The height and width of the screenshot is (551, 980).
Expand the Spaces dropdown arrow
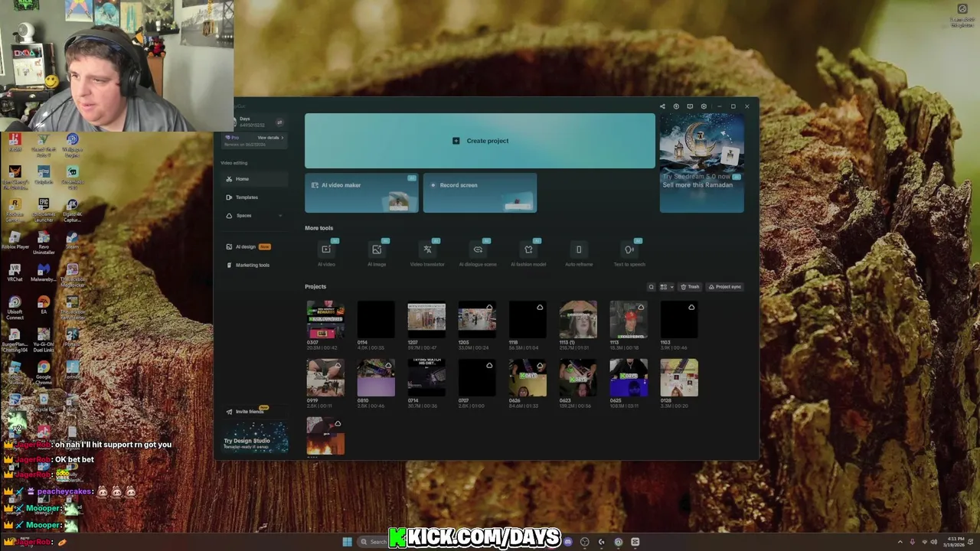tap(279, 216)
